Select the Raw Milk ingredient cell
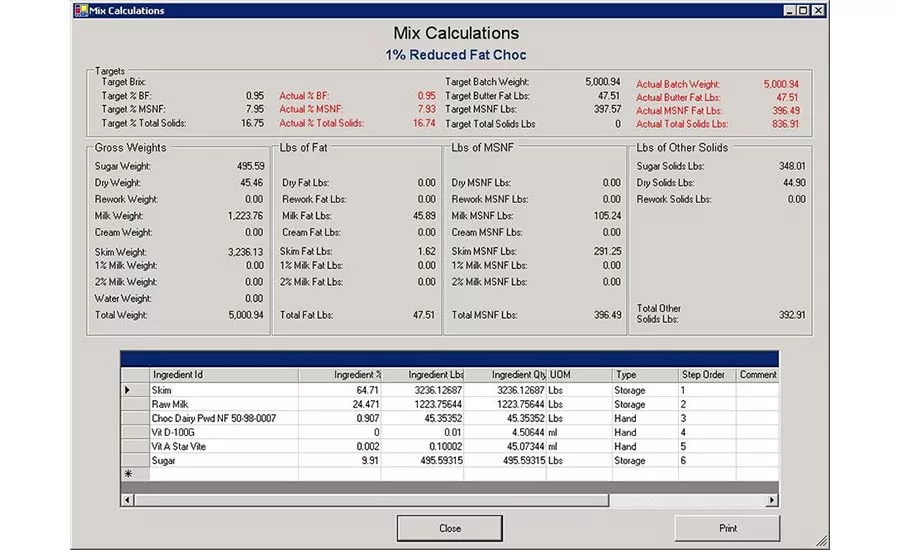 pos(222,404)
